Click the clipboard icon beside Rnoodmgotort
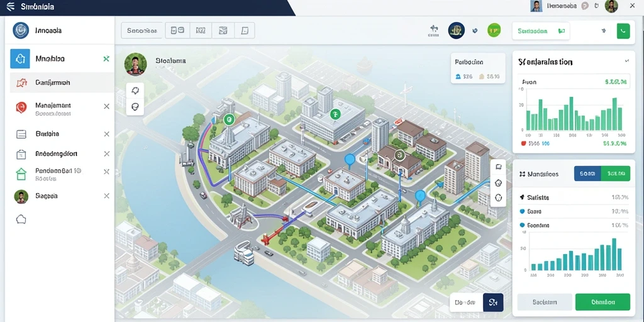 pos(21,155)
